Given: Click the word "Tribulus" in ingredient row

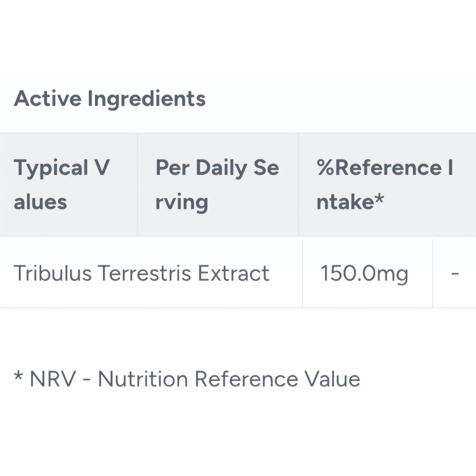Looking at the screenshot, I should 52,273.
